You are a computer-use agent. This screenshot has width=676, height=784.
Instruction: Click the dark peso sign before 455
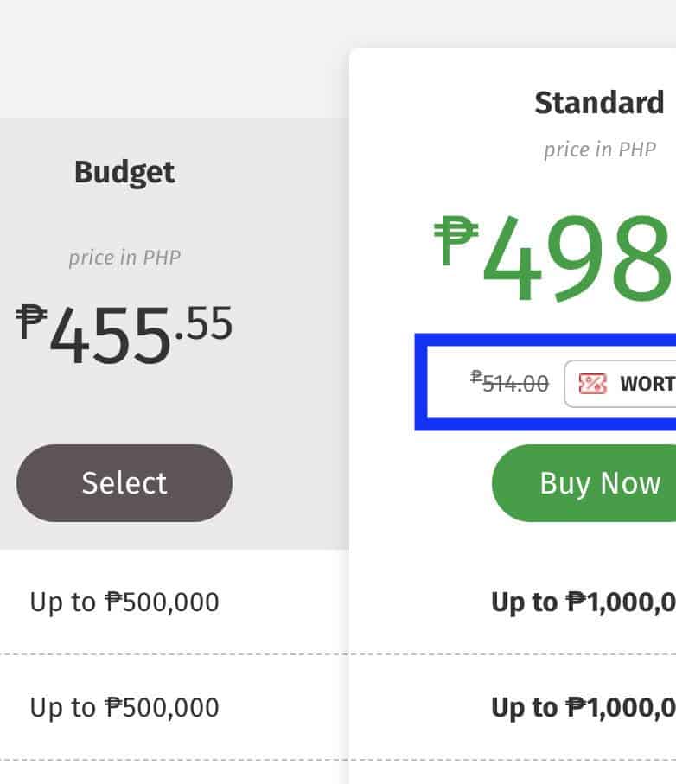click(31, 321)
